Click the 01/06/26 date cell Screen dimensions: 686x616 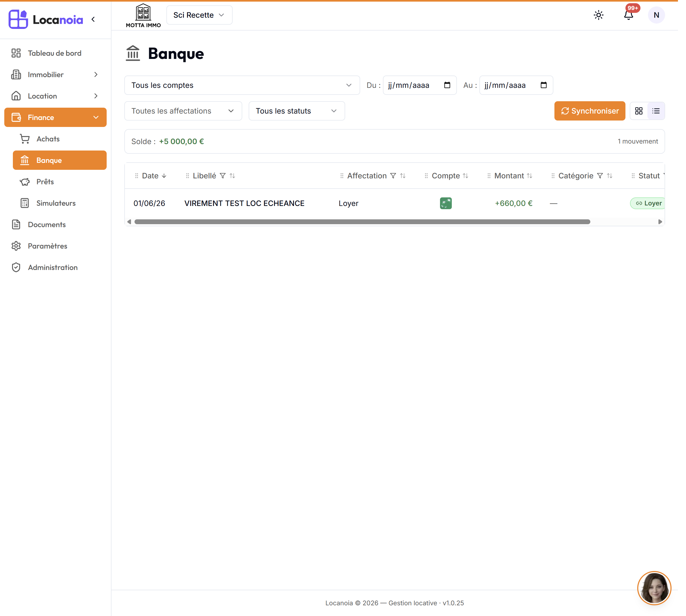(x=149, y=204)
